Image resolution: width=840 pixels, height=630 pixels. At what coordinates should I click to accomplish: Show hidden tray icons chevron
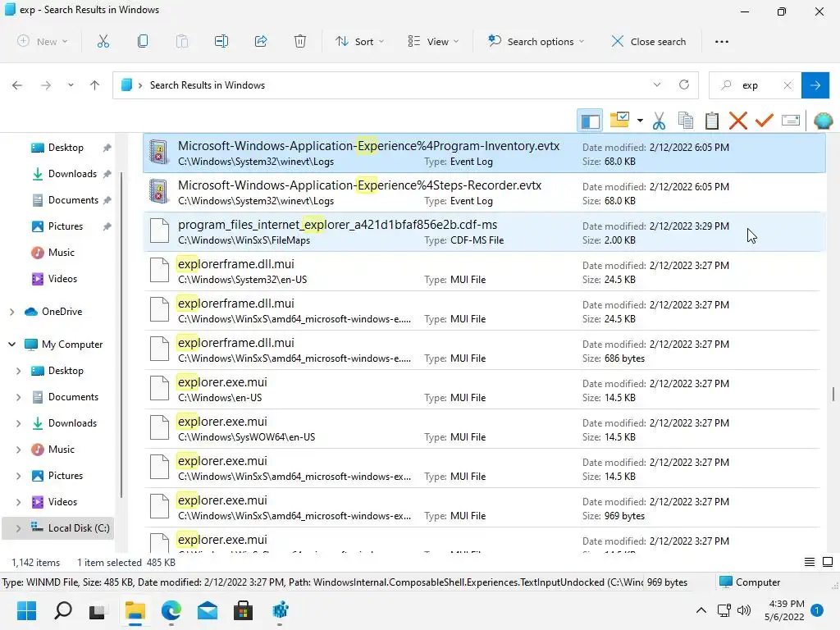(701, 610)
